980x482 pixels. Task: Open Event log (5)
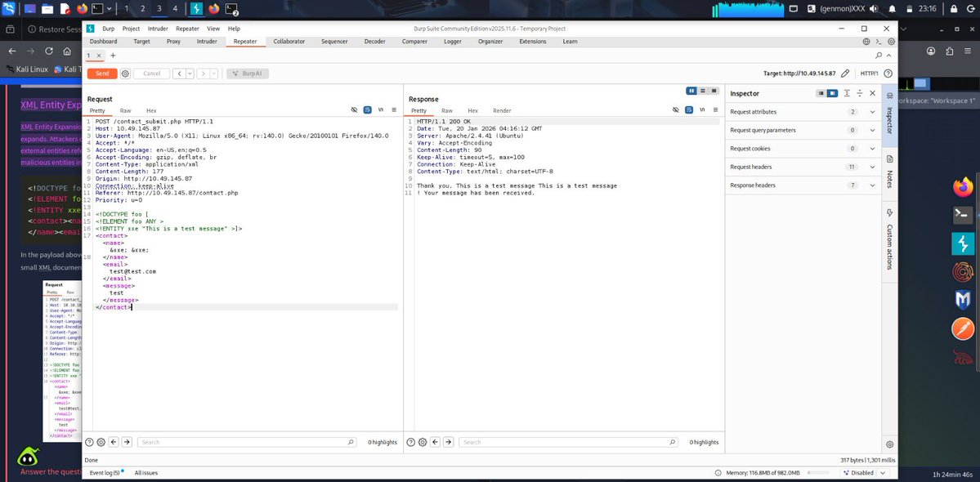click(x=106, y=473)
